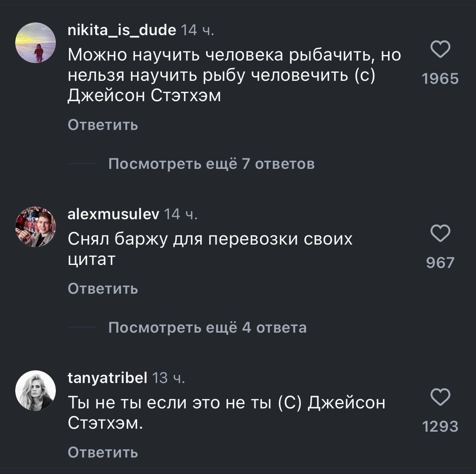Open the nikita_is_dude username link
Viewport: 476px width, 474px height.
click(122, 30)
